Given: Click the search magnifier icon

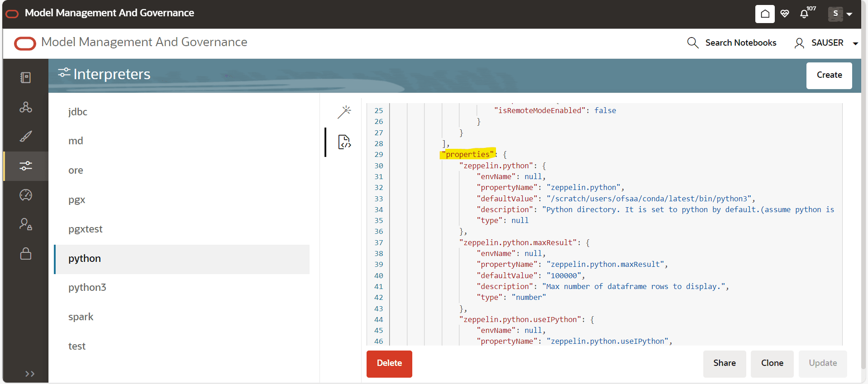Looking at the screenshot, I should [693, 43].
